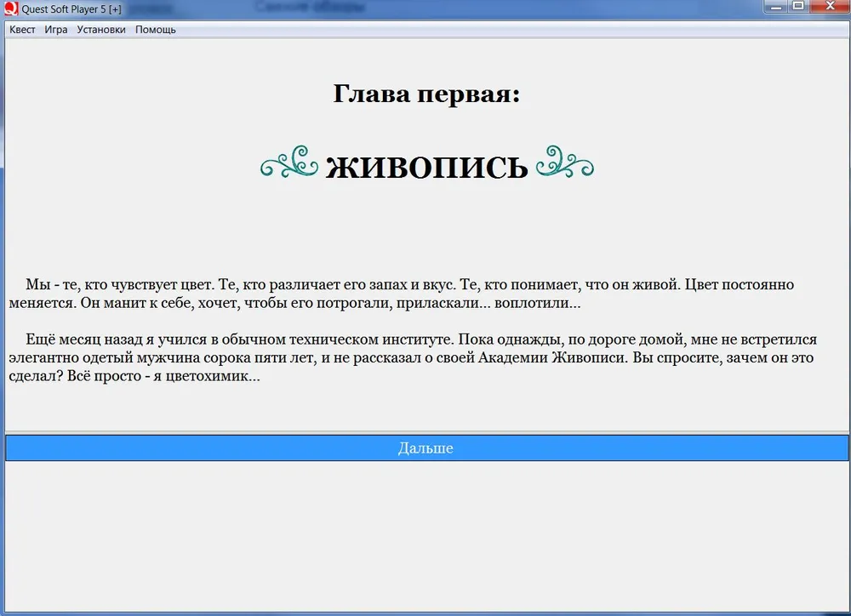Click the right teal swirl ornament

pyautogui.click(x=565, y=163)
